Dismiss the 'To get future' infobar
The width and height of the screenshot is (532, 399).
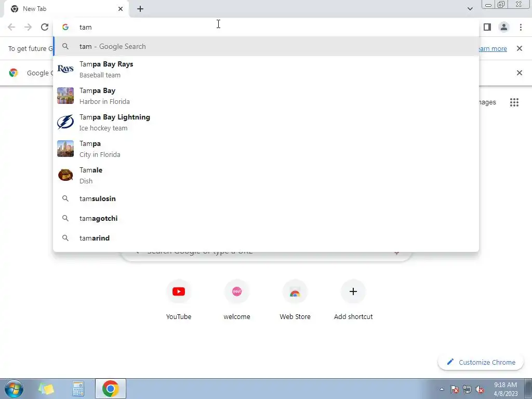tap(520, 48)
